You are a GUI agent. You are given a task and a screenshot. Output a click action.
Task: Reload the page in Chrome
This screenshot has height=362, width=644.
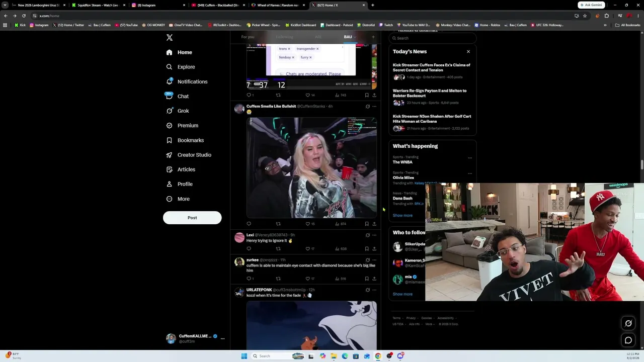click(x=24, y=16)
